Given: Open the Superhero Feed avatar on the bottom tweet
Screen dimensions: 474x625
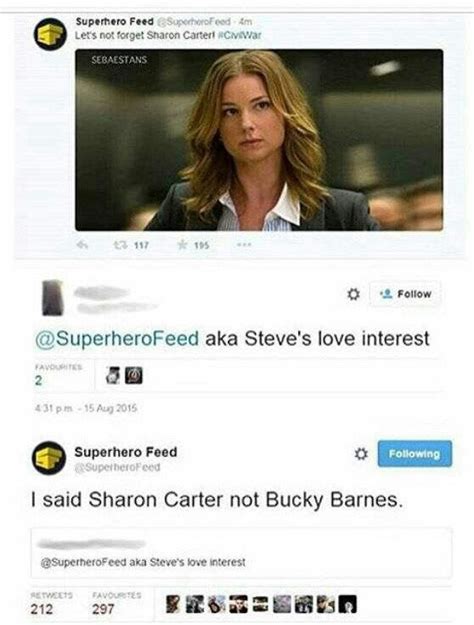Looking at the screenshot, I should (49, 458).
